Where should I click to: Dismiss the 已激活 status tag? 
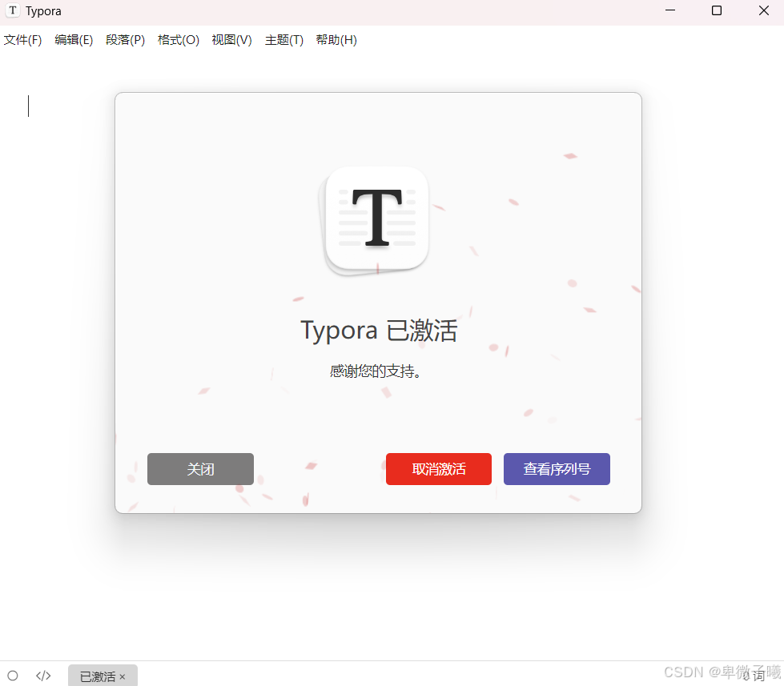(x=123, y=676)
